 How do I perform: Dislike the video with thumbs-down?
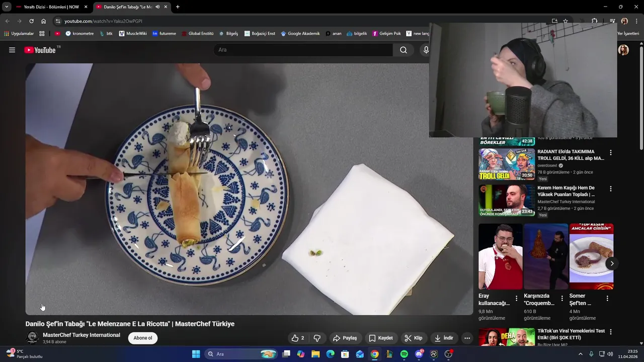[317, 338]
